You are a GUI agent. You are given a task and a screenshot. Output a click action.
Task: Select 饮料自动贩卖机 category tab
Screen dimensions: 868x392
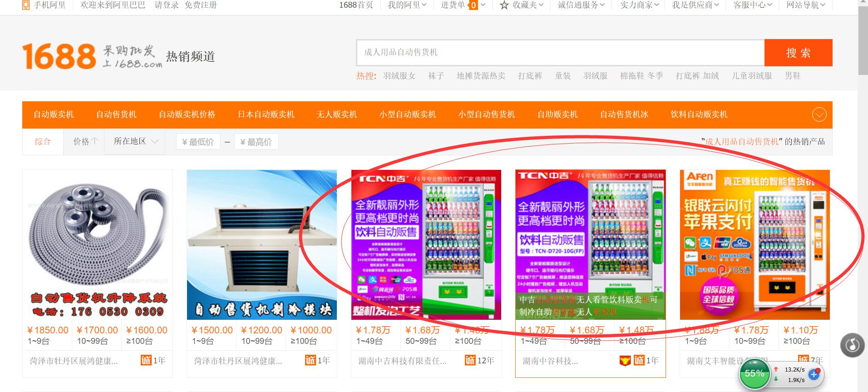[x=699, y=114]
